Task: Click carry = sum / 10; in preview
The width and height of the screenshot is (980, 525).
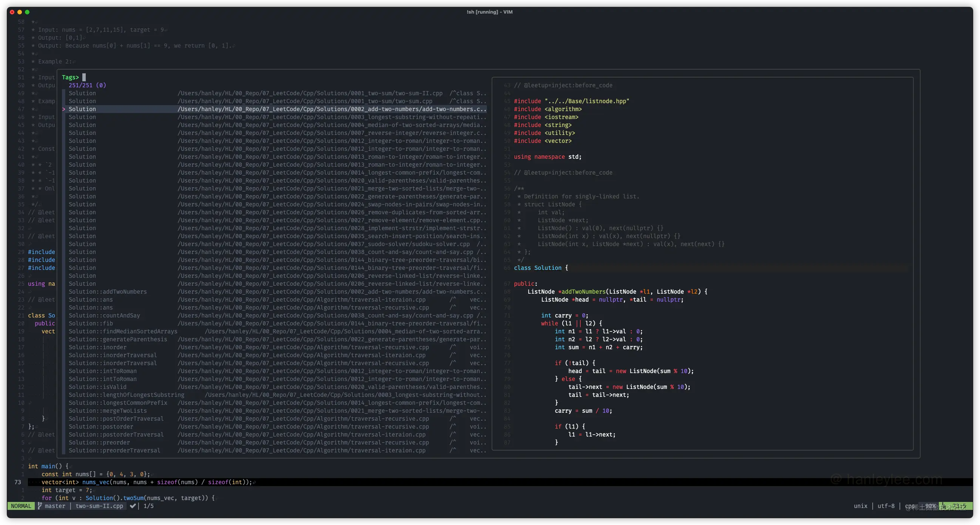Action: (x=583, y=411)
